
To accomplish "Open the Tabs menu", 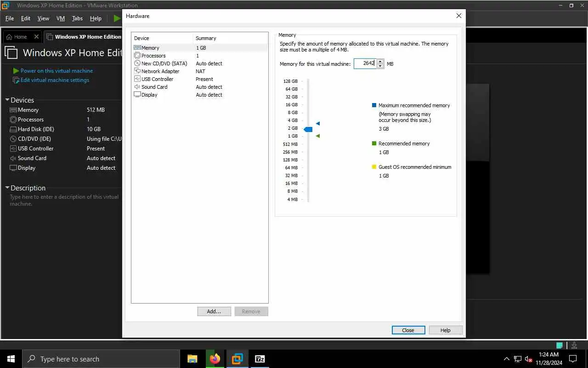I will click(x=77, y=18).
